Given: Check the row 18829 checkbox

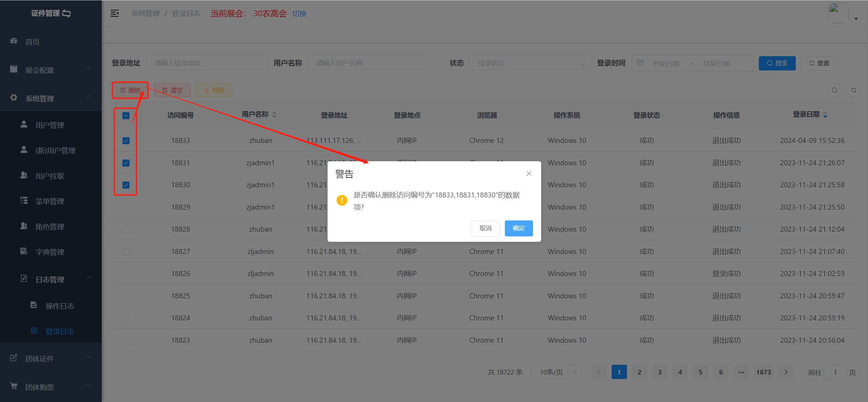Looking at the screenshot, I should click(x=126, y=207).
